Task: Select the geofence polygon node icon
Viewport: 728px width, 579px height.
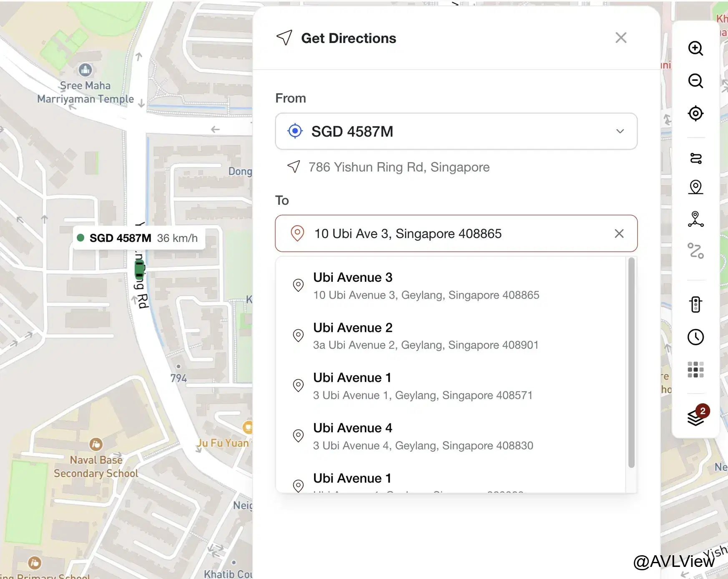Action: pos(695,219)
